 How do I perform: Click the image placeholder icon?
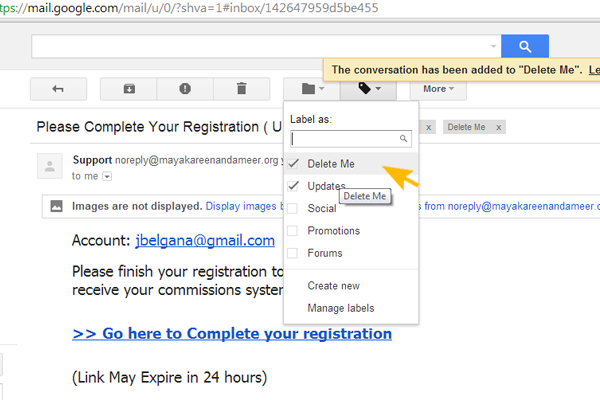click(57, 206)
